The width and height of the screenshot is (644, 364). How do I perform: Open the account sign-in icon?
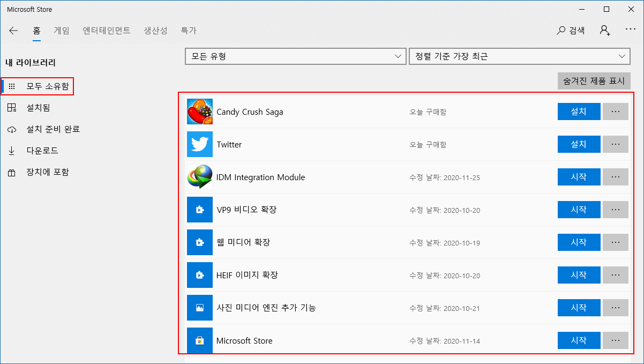[605, 31]
